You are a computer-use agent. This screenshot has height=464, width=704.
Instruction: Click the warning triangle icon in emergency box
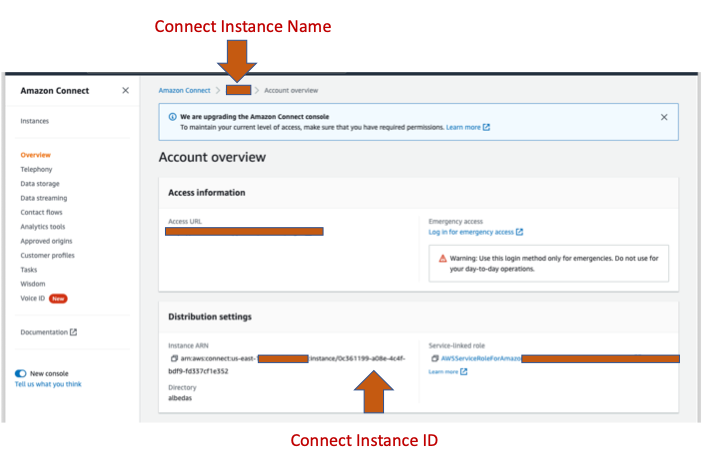coord(443,258)
